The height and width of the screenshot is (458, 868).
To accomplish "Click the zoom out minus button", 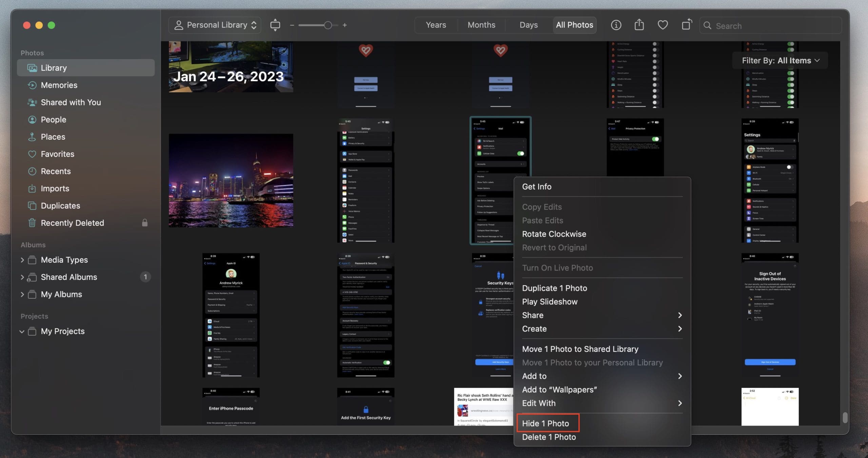I will (x=292, y=25).
